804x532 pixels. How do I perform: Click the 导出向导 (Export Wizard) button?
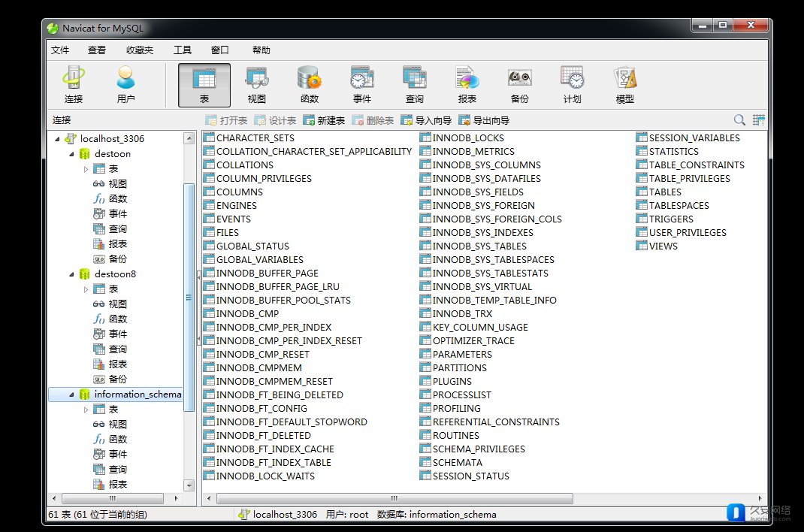(484, 120)
